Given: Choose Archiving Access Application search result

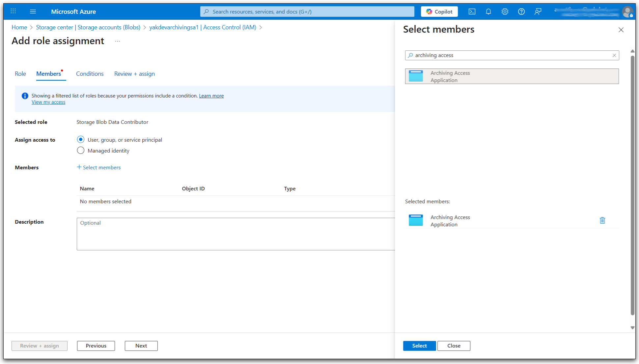Looking at the screenshot, I should click(x=512, y=76).
